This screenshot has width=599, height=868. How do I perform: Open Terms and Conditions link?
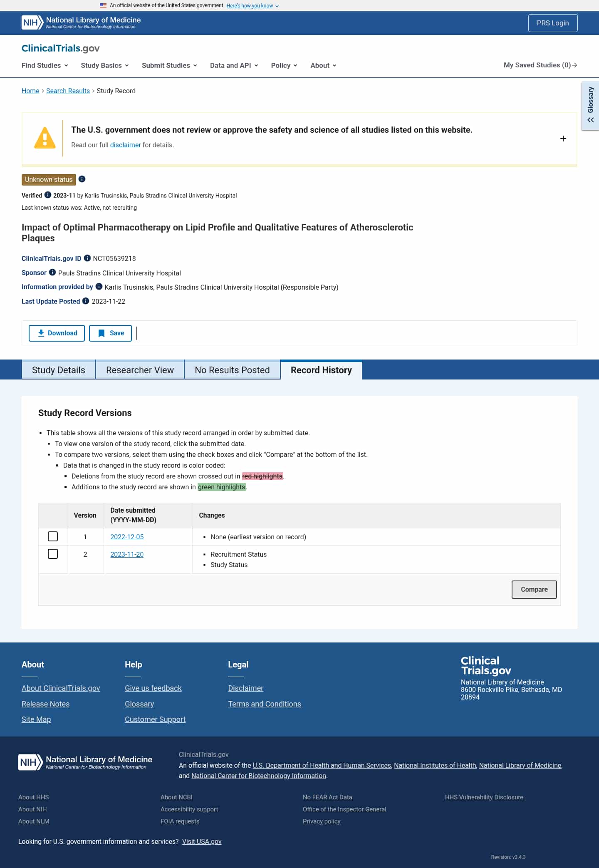click(265, 704)
